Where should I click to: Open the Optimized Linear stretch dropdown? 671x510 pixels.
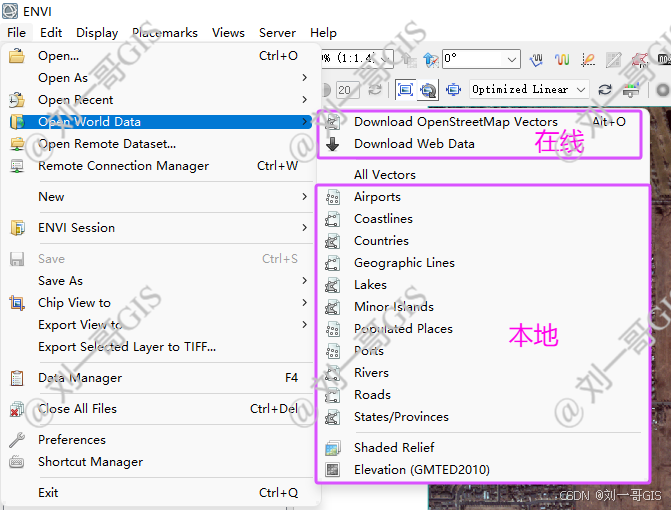coord(581,89)
